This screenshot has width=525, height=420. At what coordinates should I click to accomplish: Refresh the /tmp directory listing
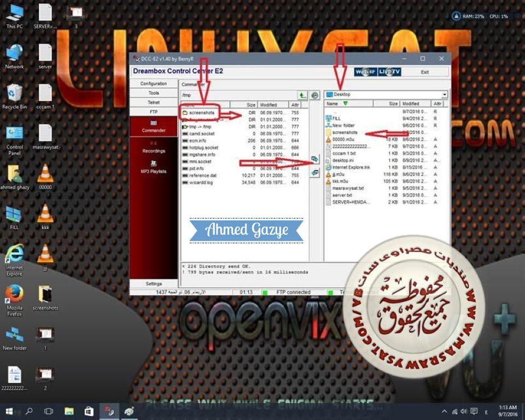(x=314, y=95)
